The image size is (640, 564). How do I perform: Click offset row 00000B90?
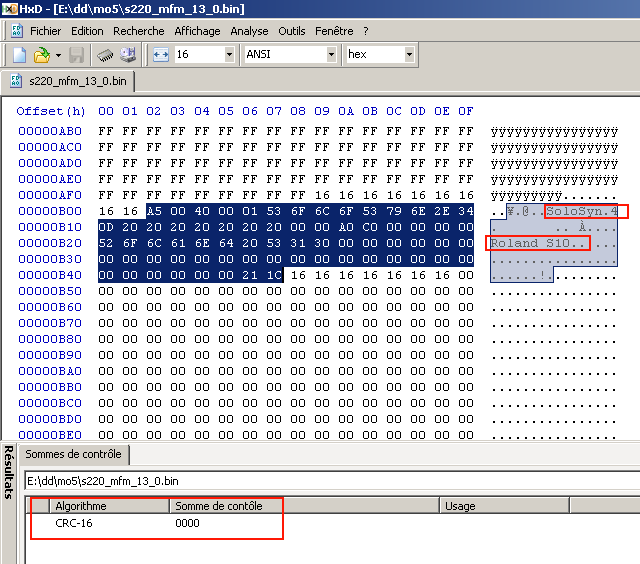click(50, 355)
